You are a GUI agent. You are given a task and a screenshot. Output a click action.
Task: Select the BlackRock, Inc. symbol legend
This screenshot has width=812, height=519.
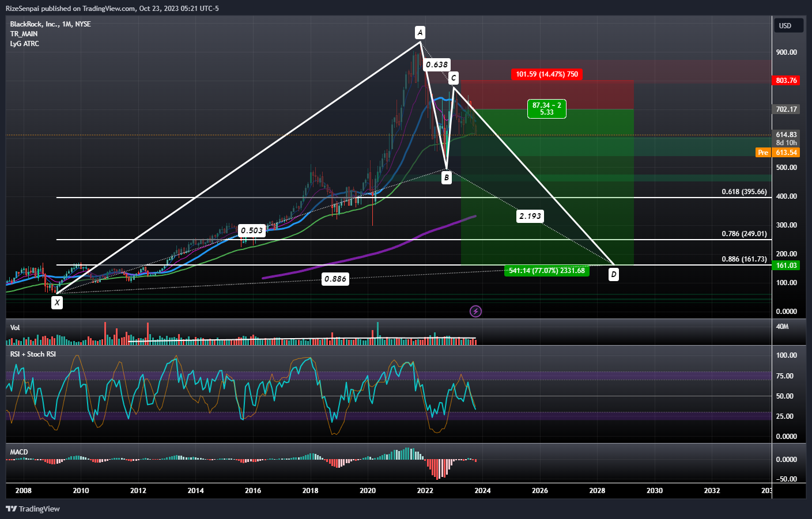click(x=51, y=24)
